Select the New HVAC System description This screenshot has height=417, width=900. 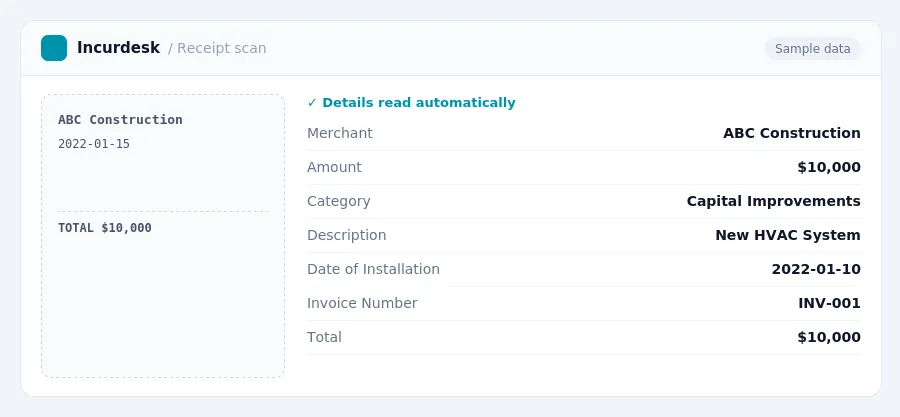tap(788, 235)
